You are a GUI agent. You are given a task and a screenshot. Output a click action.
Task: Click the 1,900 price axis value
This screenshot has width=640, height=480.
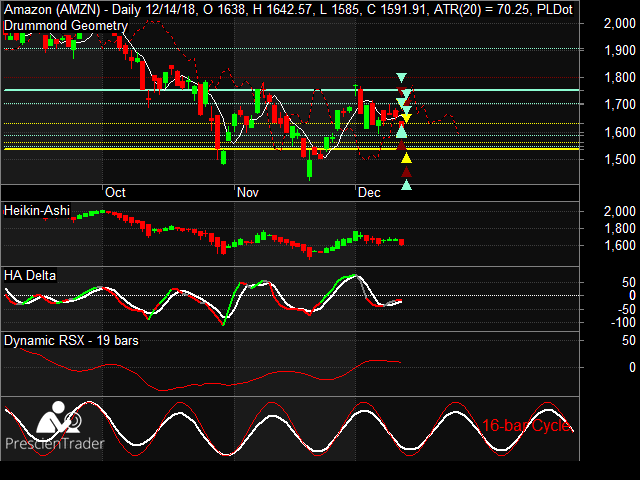coord(620,51)
